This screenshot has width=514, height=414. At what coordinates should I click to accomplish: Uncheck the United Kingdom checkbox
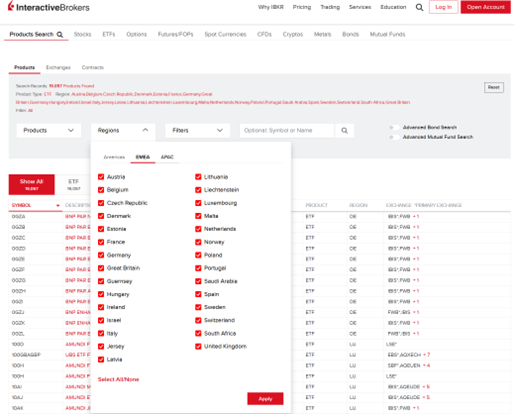[198, 346]
